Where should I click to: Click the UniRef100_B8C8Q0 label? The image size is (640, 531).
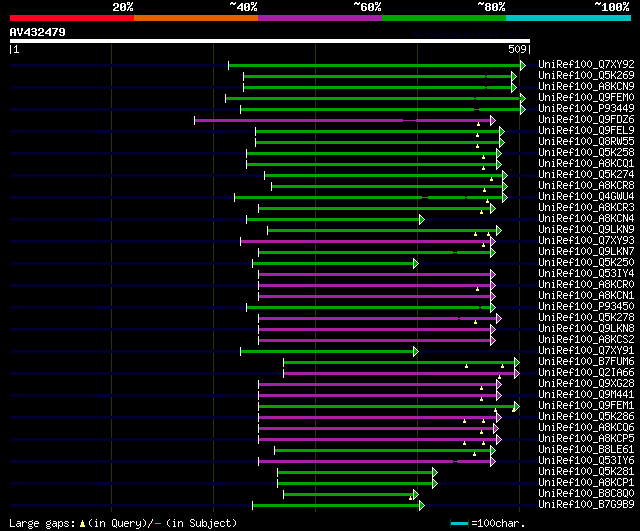tap(586, 494)
